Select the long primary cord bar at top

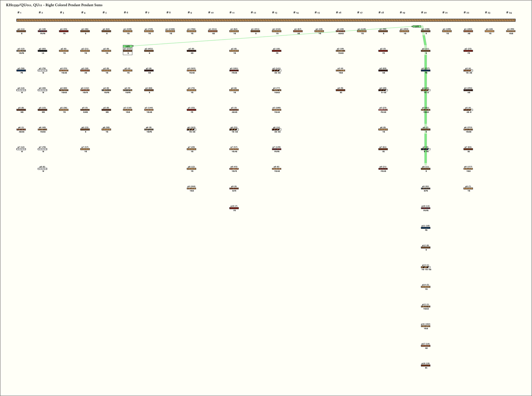266,20
